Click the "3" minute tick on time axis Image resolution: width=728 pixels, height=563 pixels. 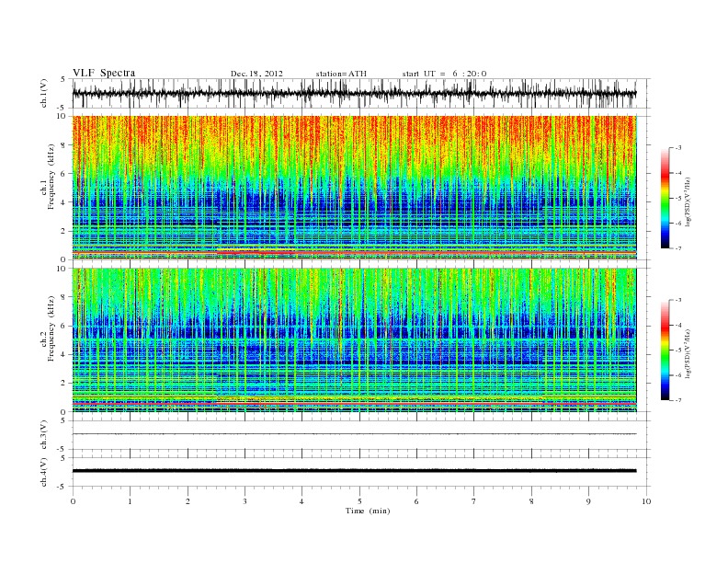coord(245,501)
